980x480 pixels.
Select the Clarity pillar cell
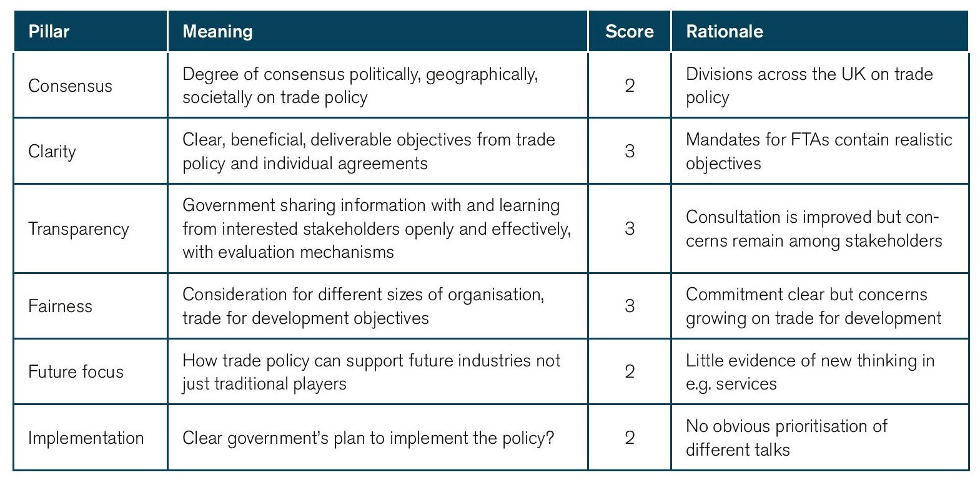click(52, 151)
